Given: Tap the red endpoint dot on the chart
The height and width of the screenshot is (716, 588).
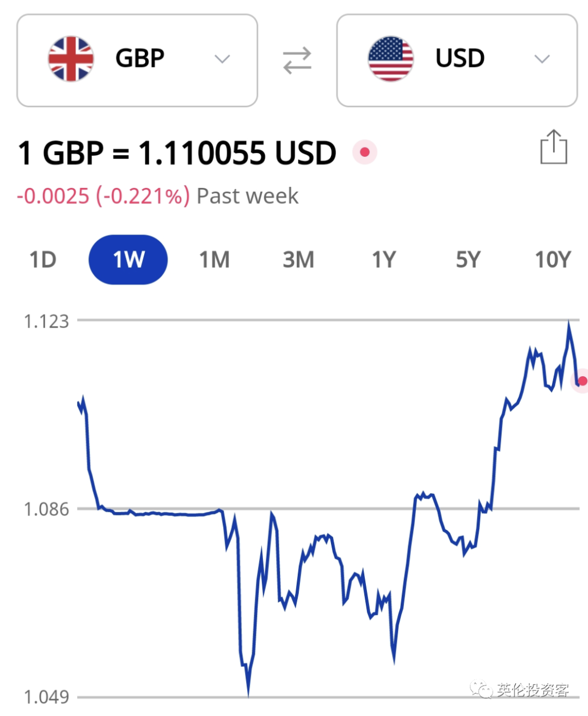Looking at the screenshot, I should 582,381.
